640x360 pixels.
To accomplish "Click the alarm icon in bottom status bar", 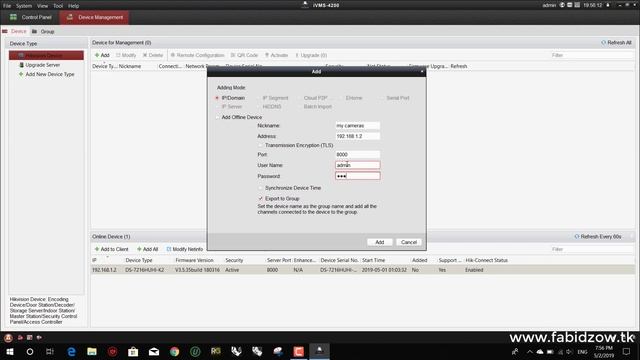I will click(x=8, y=338).
